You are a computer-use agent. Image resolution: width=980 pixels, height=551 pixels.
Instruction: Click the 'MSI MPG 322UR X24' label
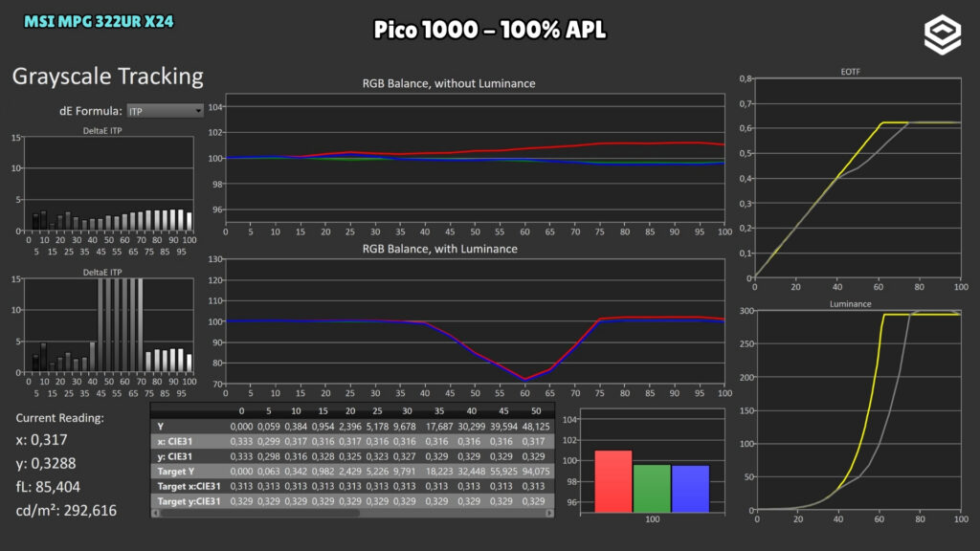(x=99, y=22)
